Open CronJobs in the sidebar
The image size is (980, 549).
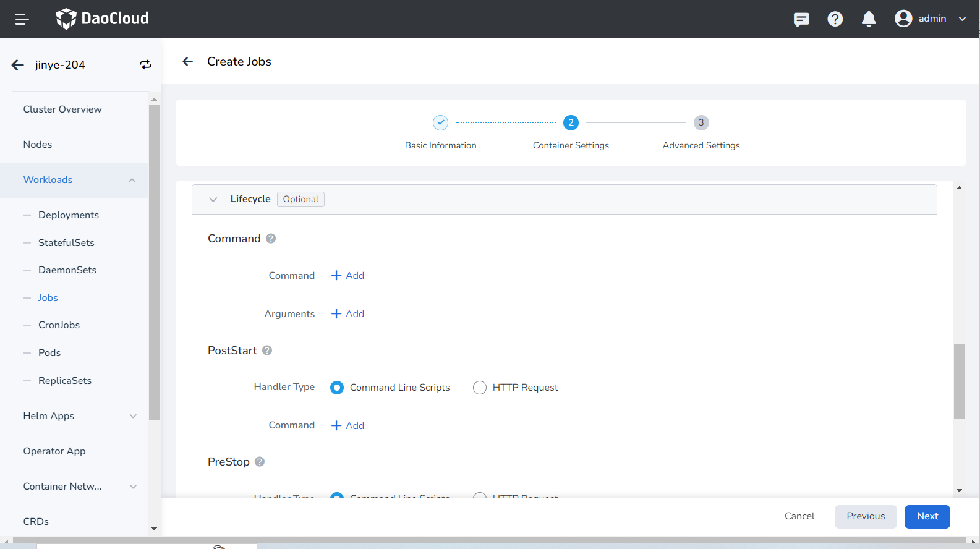coord(59,325)
